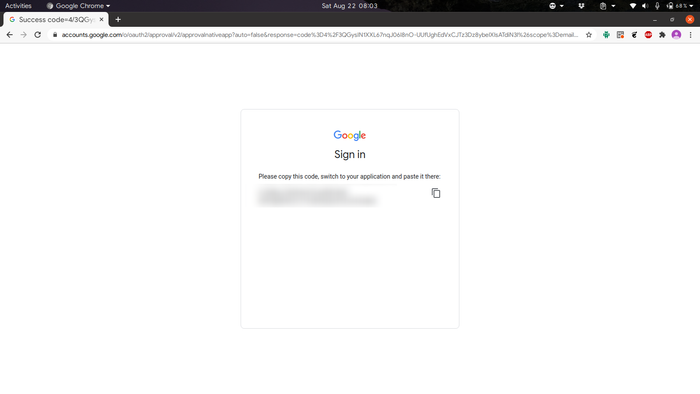Open the clipboard indicator menu
This screenshot has width=700, height=394.
607,6
